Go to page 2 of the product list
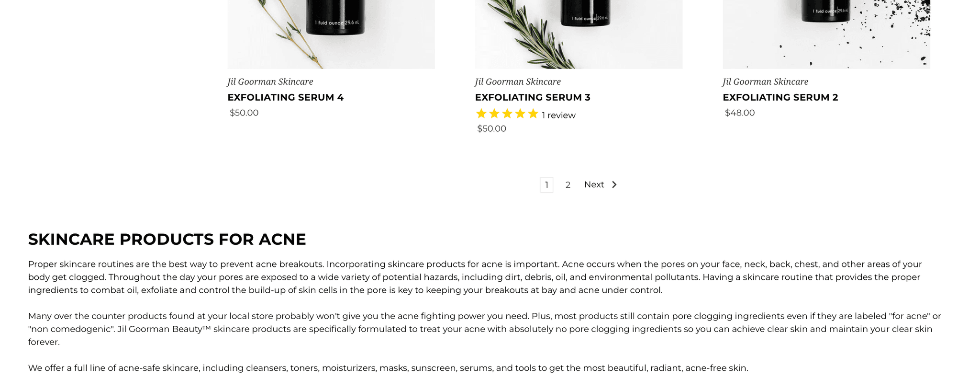 click(x=568, y=184)
